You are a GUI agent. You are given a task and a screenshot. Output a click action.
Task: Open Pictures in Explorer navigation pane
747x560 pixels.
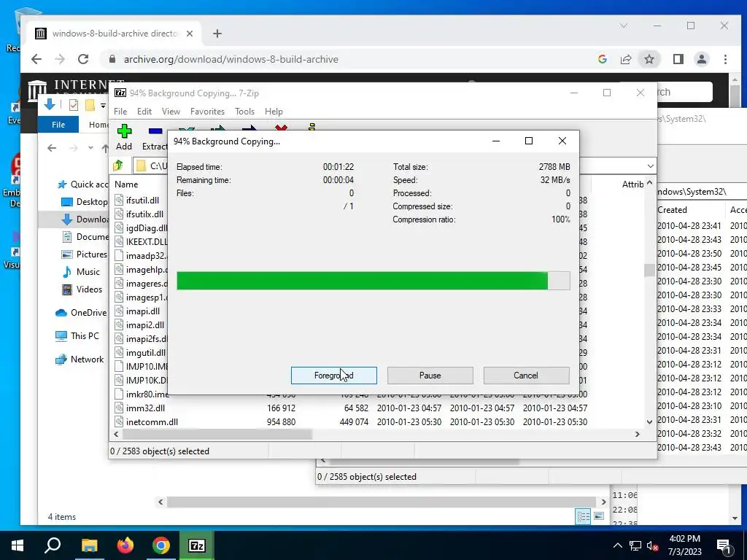click(x=85, y=254)
